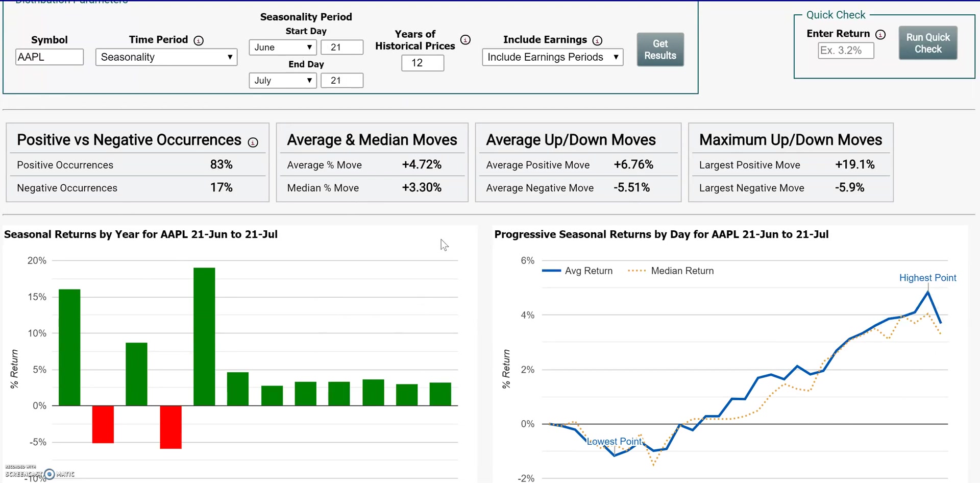Click the Years of Historical Prices info icon
The image size is (980, 483).
(x=465, y=40)
